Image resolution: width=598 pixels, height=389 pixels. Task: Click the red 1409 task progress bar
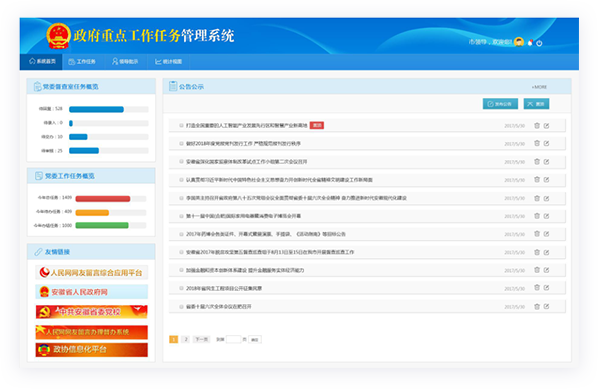(x=103, y=198)
